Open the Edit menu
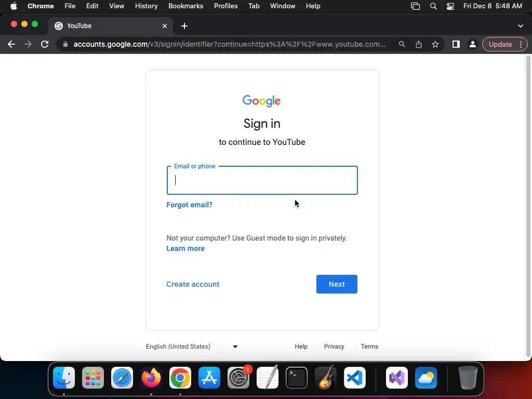532x399 pixels. click(x=92, y=6)
